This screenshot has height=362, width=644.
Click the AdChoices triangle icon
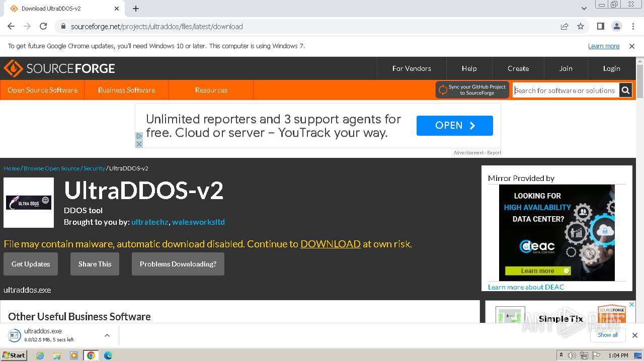pyautogui.click(x=139, y=136)
